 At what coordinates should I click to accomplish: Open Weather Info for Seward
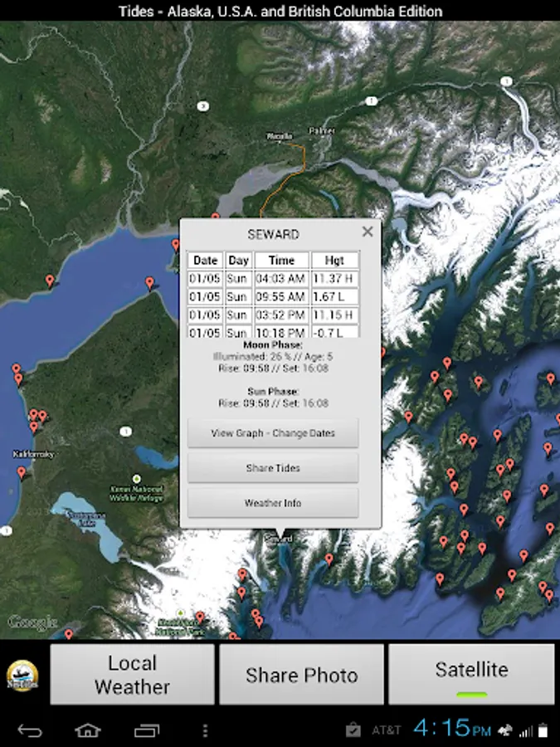click(273, 503)
